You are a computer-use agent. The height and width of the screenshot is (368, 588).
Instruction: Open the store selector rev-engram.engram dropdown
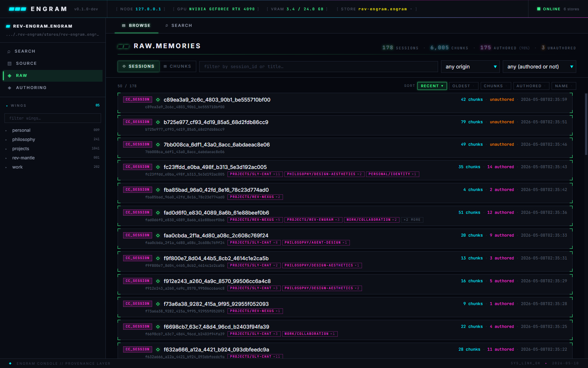[385, 9]
